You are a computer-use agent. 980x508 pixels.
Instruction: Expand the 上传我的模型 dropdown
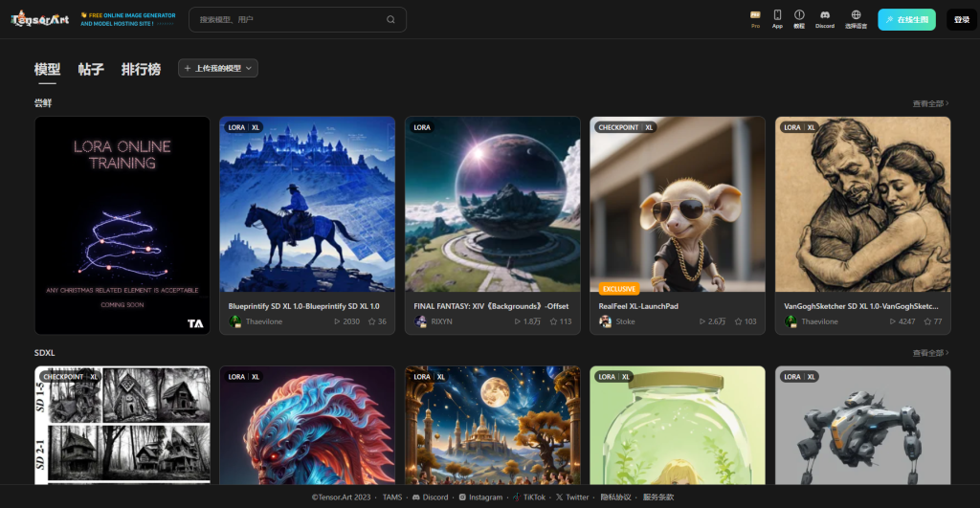pos(217,68)
